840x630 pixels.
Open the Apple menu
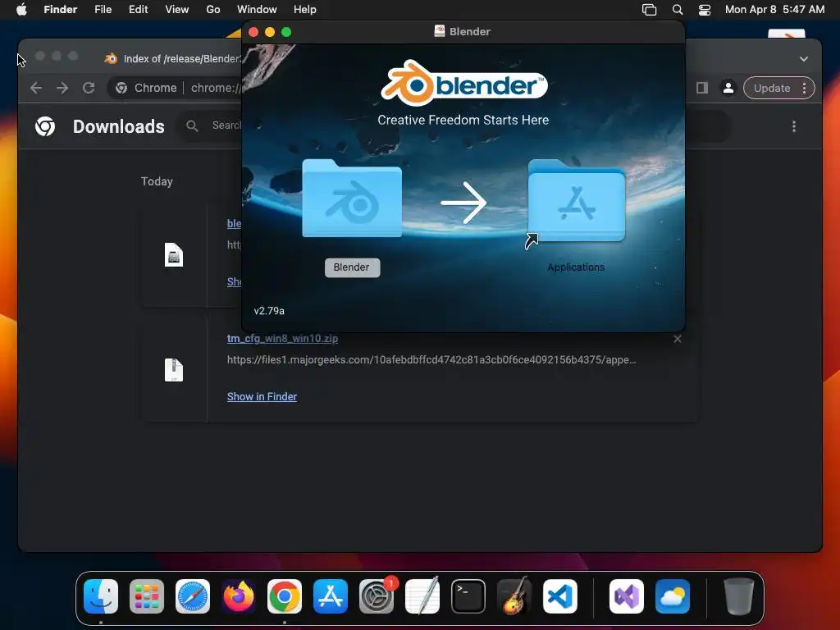21,10
